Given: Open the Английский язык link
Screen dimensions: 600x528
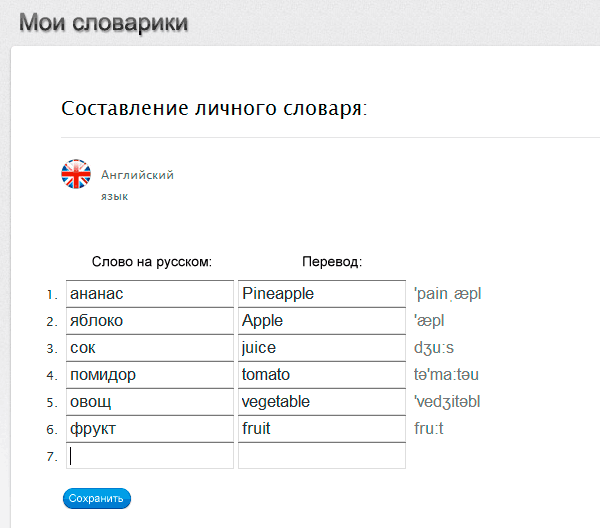Looking at the screenshot, I should [x=137, y=175].
